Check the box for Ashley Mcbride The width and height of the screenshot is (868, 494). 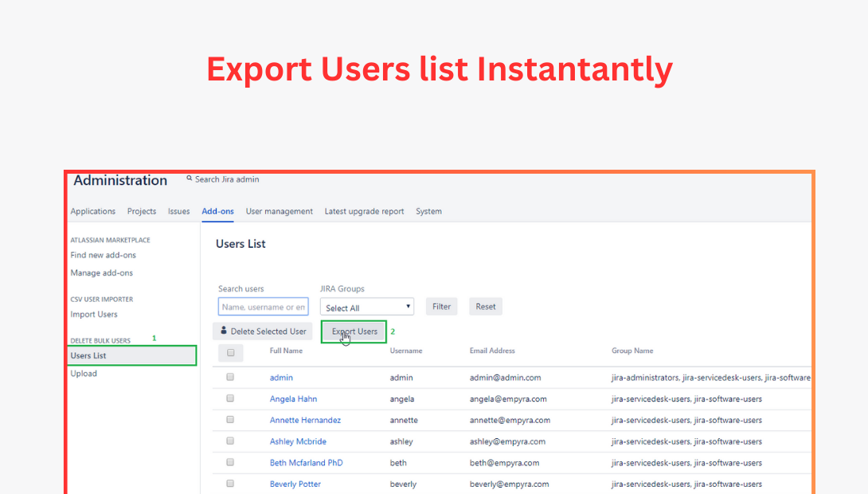(x=230, y=441)
